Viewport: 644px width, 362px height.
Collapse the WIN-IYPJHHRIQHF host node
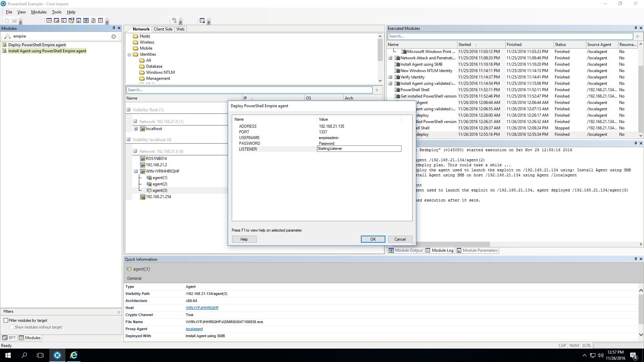coord(136,171)
